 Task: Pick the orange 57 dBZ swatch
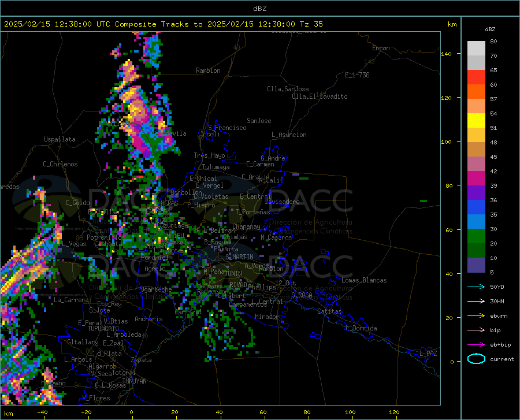click(476, 92)
